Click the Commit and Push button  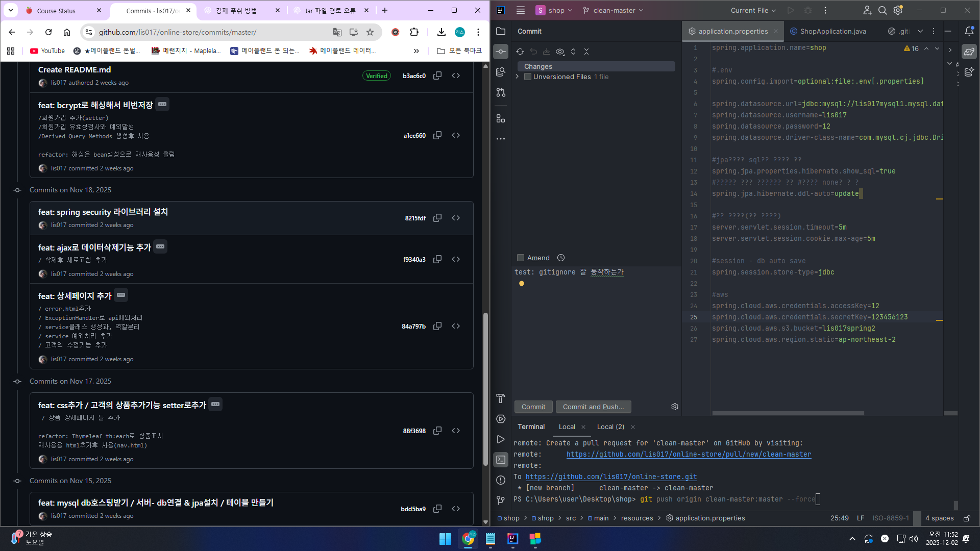tap(593, 407)
